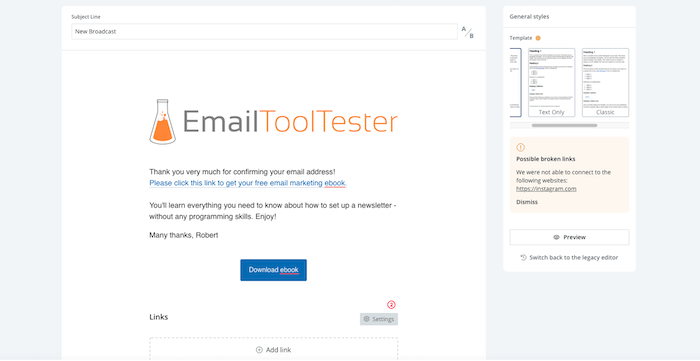Click the EmailToolTester logo image
Screen dimensions: 700x361
click(273, 121)
